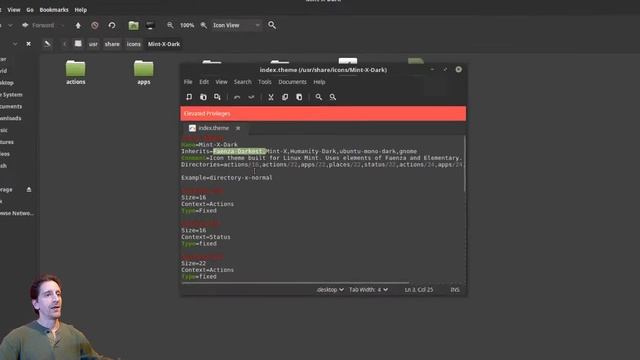Click the Example=directory-x-normal line
This screenshot has height=360, width=640.
click(227, 178)
